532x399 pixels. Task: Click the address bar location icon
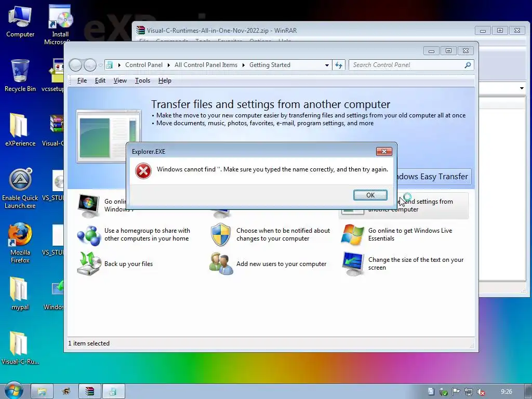109,65
